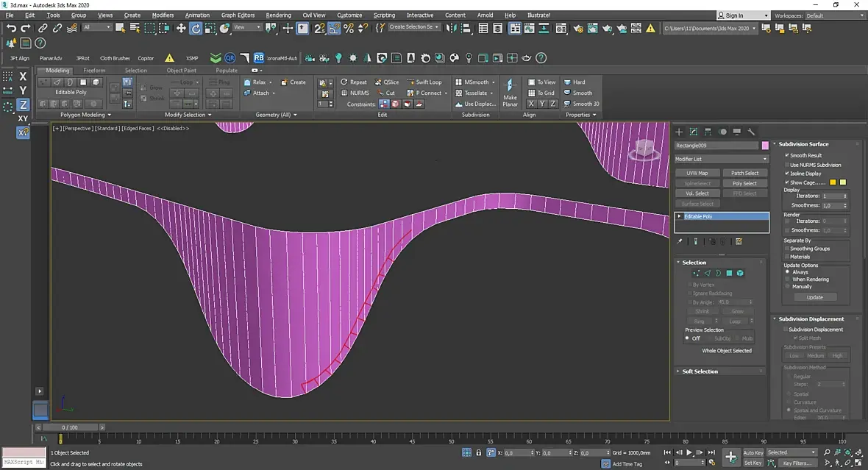Expand the Soft Selection rollout
Image resolution: width=868 pixels, height=470 pixels.
point(700,371)
